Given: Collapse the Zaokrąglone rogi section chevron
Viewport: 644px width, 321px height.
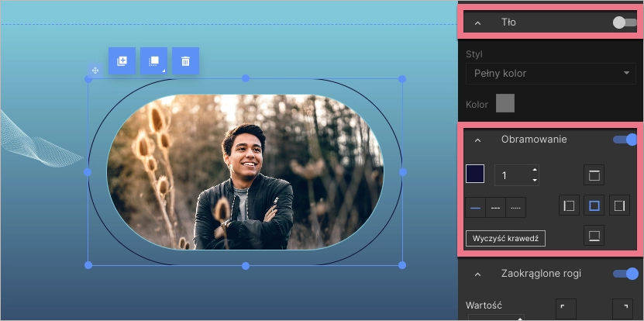Looking at the screenshot, I should coord(478,274).
